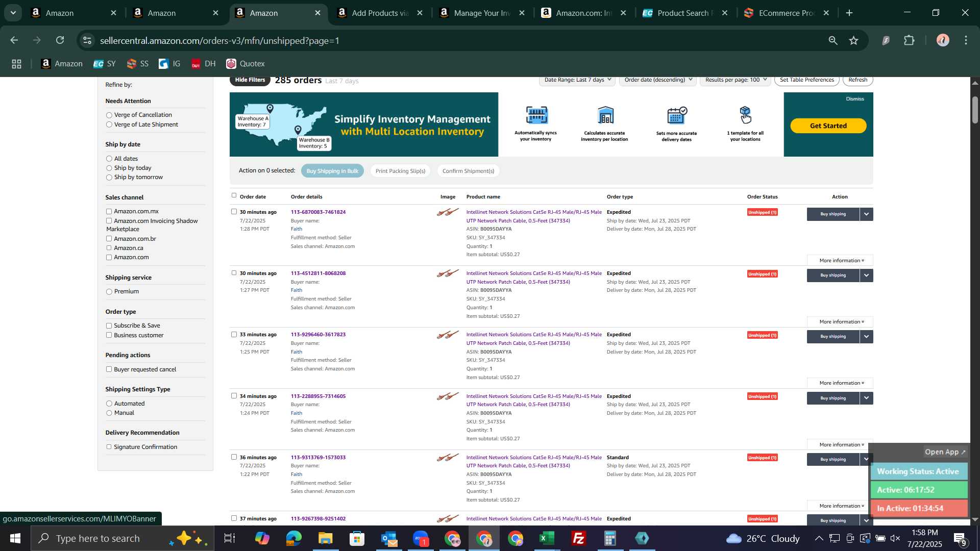This screenshot has height=551, width=980.
Task: Open Calculator from the taskbar
Action: 610,538
